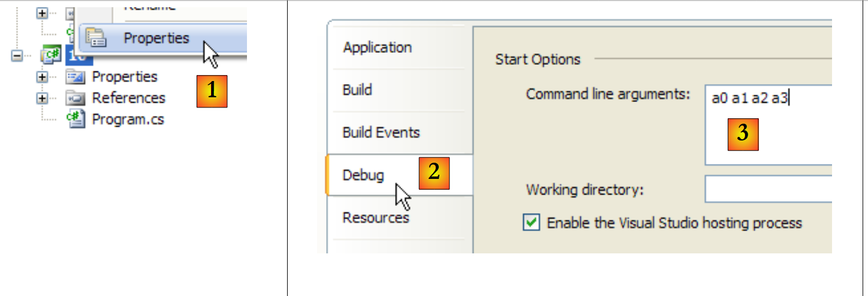
Task: Open the Resources tab
Action: click(x=376, y=217)
